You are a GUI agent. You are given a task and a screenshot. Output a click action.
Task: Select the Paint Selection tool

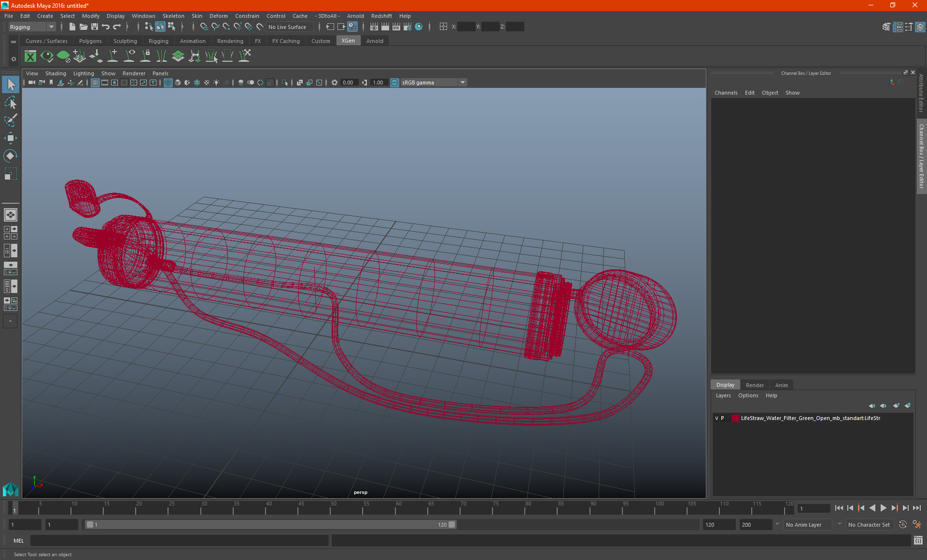10,120
